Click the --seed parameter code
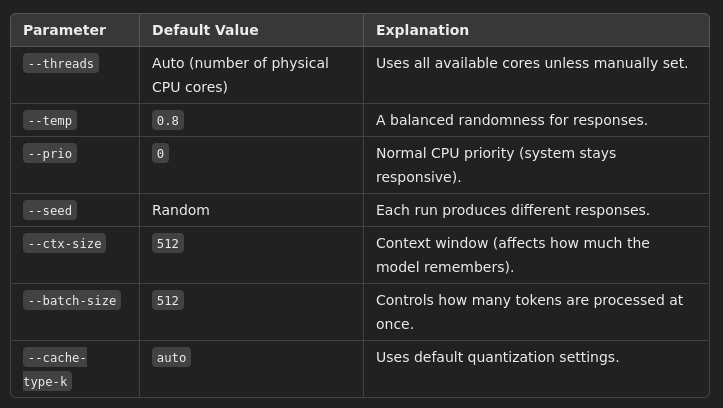 (50, 210)
